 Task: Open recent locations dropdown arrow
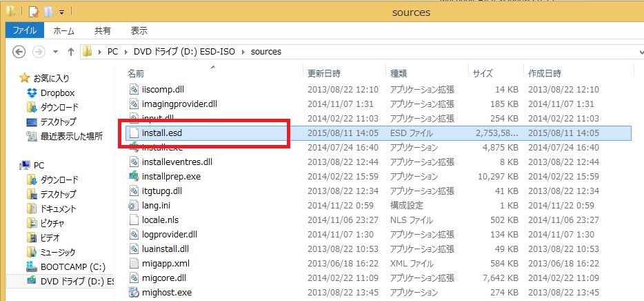click(55, 52)
